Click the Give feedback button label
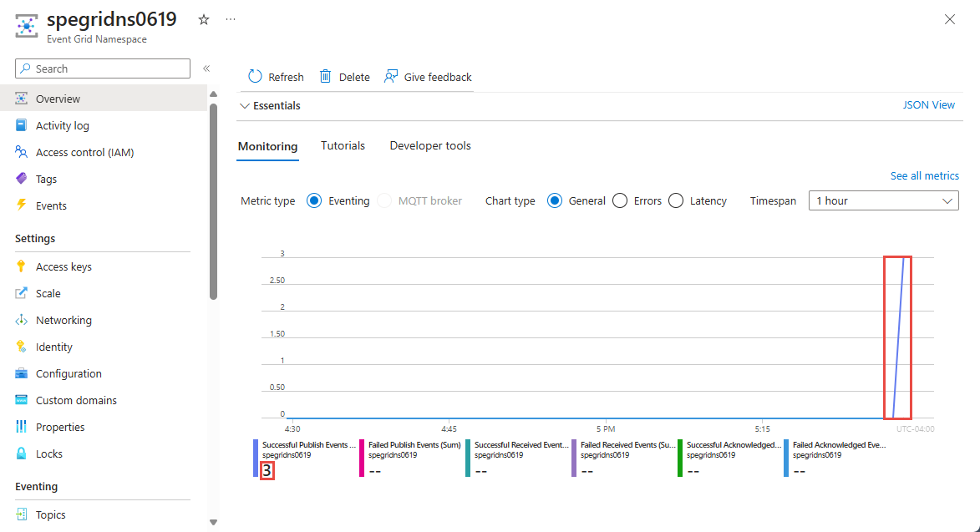980x532 pixels. [438, 77]
